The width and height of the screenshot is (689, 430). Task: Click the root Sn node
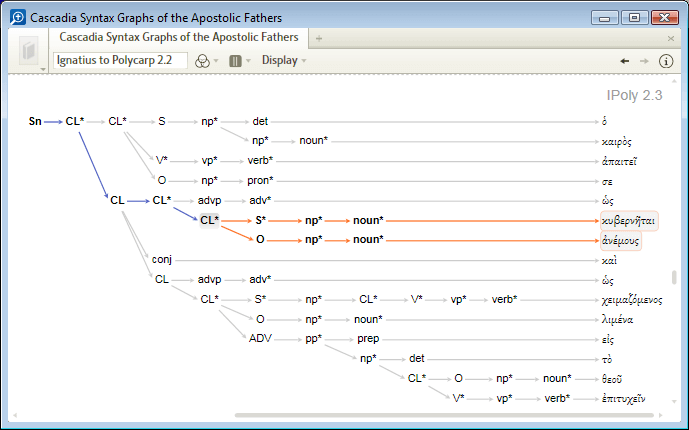click(x=35, y=121)
